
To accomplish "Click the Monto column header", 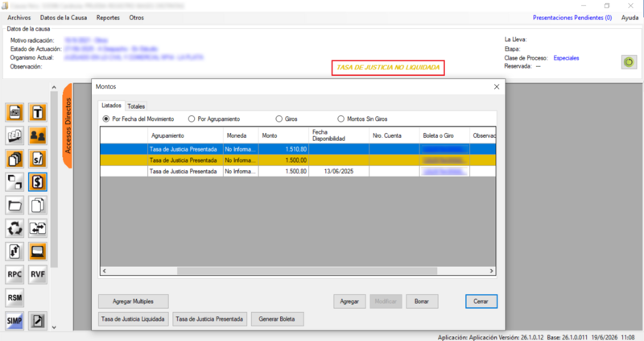I will 283,135.
